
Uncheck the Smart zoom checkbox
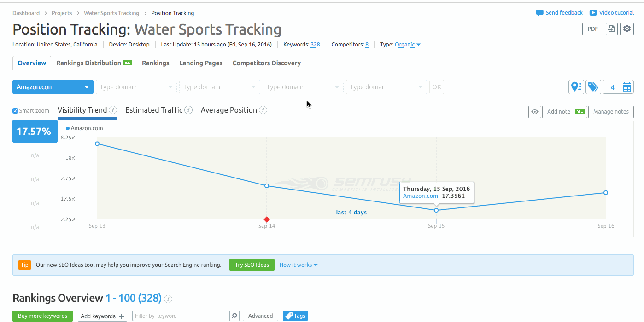click(15, 110)
